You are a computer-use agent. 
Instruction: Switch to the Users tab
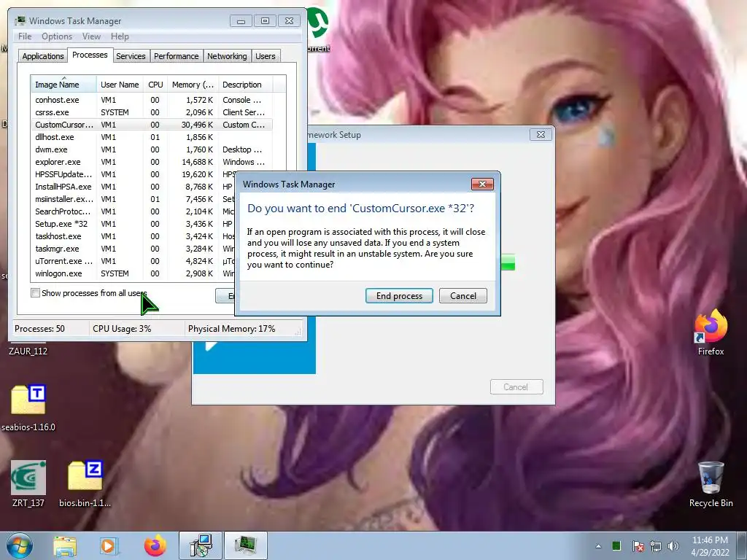pyautogui.click(x=266, y=56)
